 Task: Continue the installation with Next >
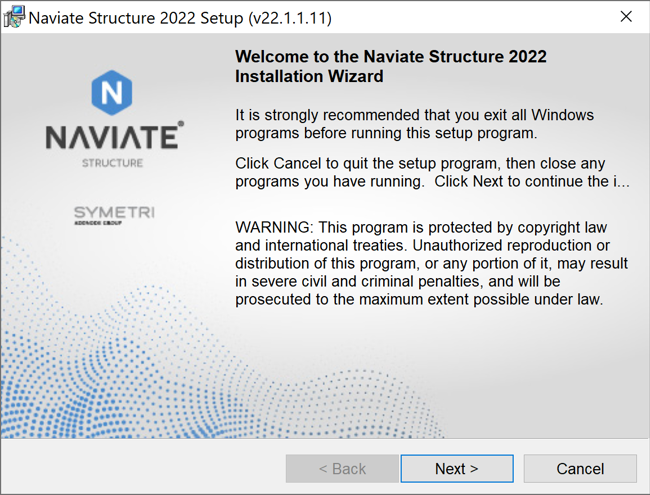457,469
